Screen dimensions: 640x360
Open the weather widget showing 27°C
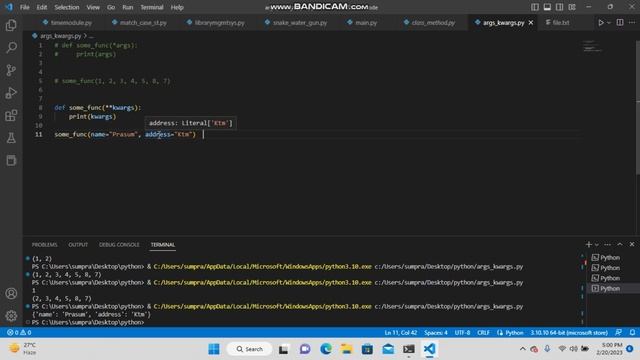[23, 349]
